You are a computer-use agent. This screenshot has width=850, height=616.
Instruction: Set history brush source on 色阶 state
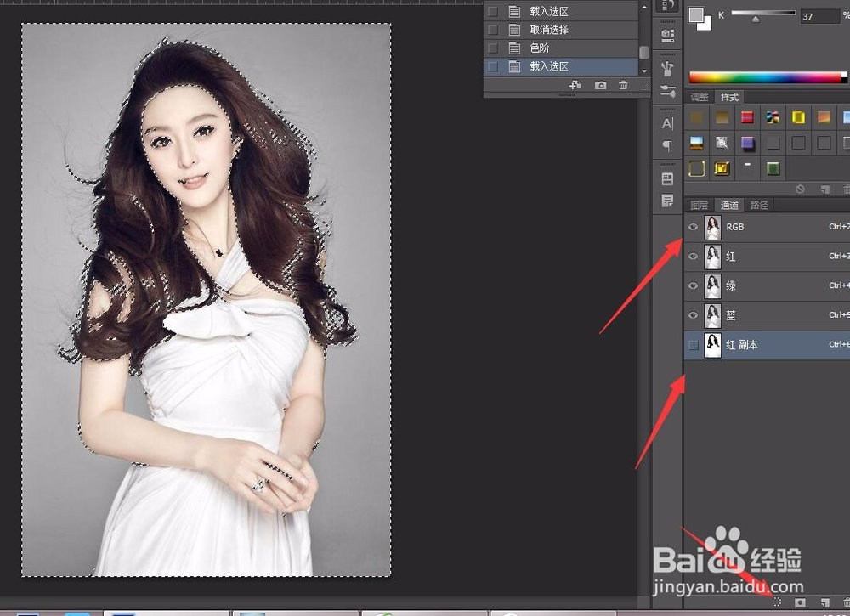493,48
